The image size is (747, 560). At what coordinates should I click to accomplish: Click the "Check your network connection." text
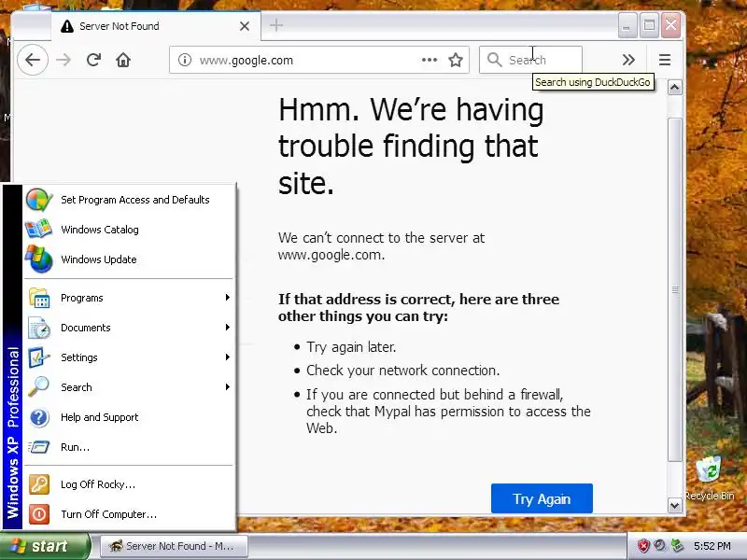pyautogui.click(x=402, y=371)
